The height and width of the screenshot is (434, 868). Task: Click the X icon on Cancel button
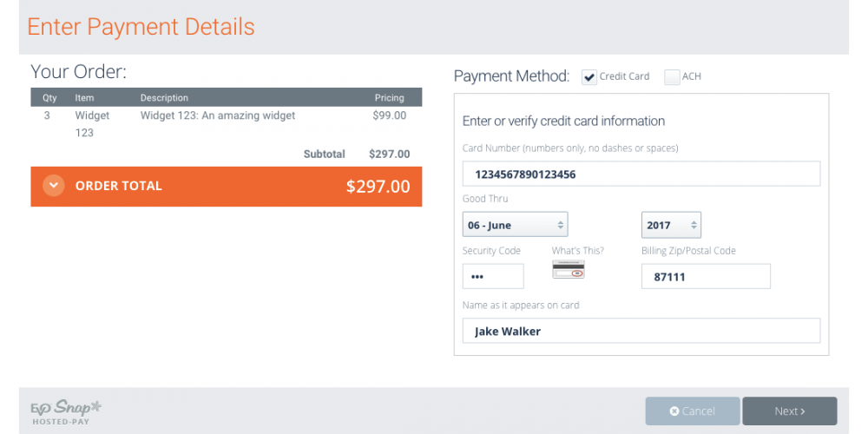674,411
